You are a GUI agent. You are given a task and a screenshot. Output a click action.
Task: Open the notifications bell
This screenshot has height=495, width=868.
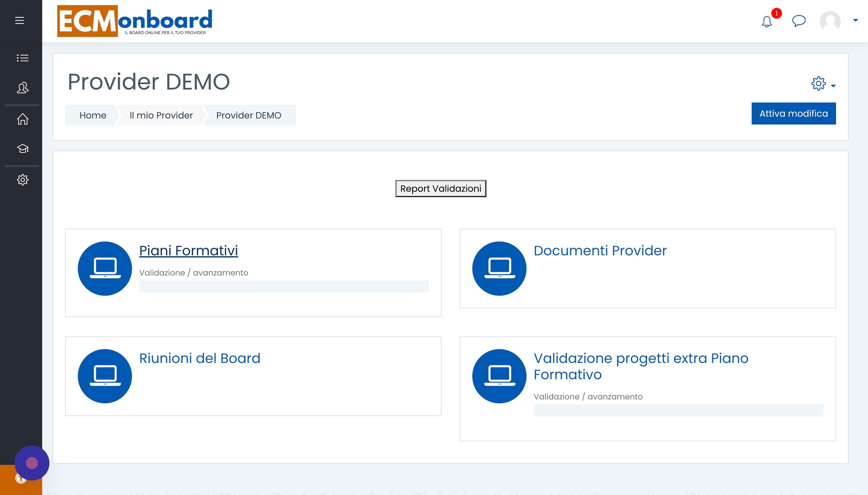[767, 22]
